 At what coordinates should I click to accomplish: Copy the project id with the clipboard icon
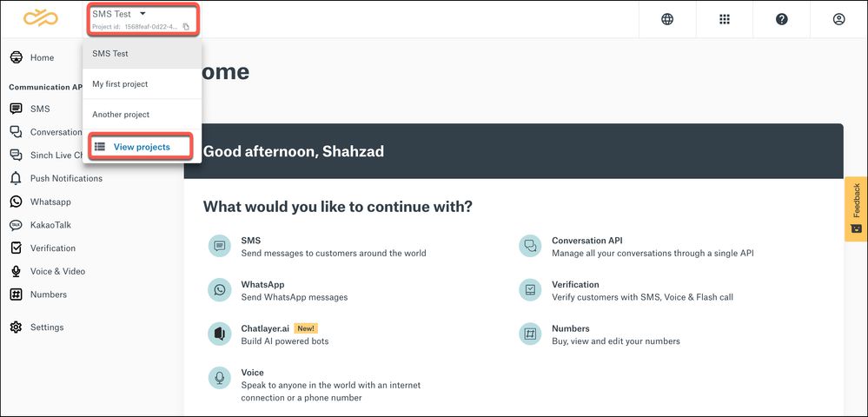point(186,27)
